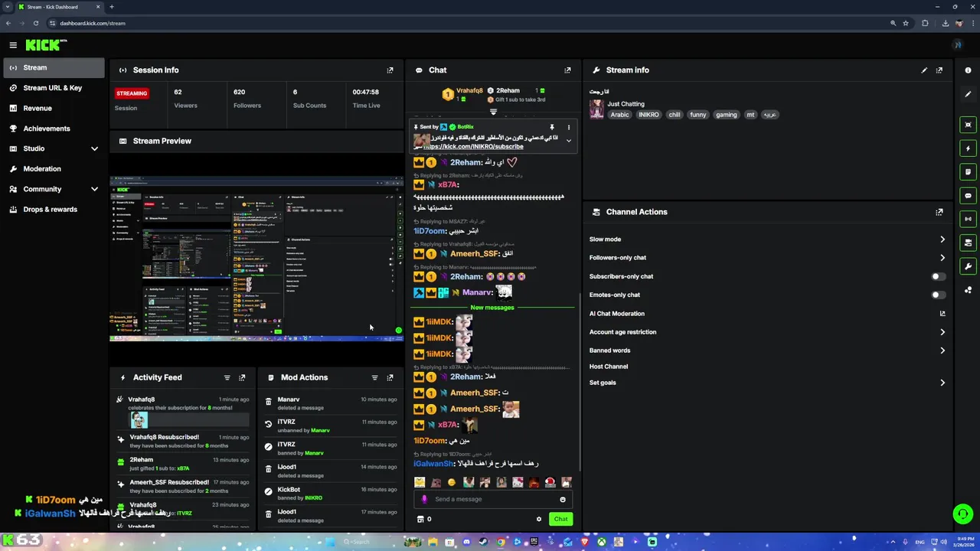980x551 pixels.
Task: Open the green support headset bubble
Action: 963,514
